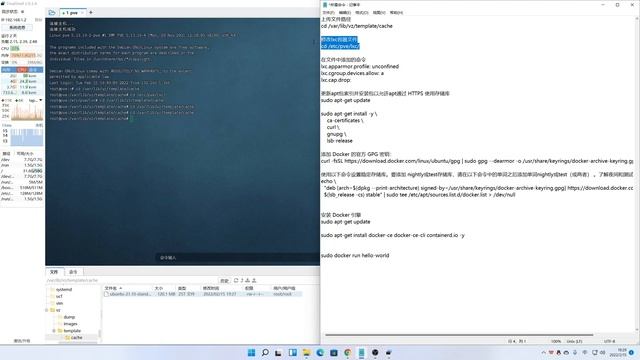Image resolution: width=640 pixels, height=360 pixels.
Task: Click the download icon in file panel toolbar
Action: [248, 280]
